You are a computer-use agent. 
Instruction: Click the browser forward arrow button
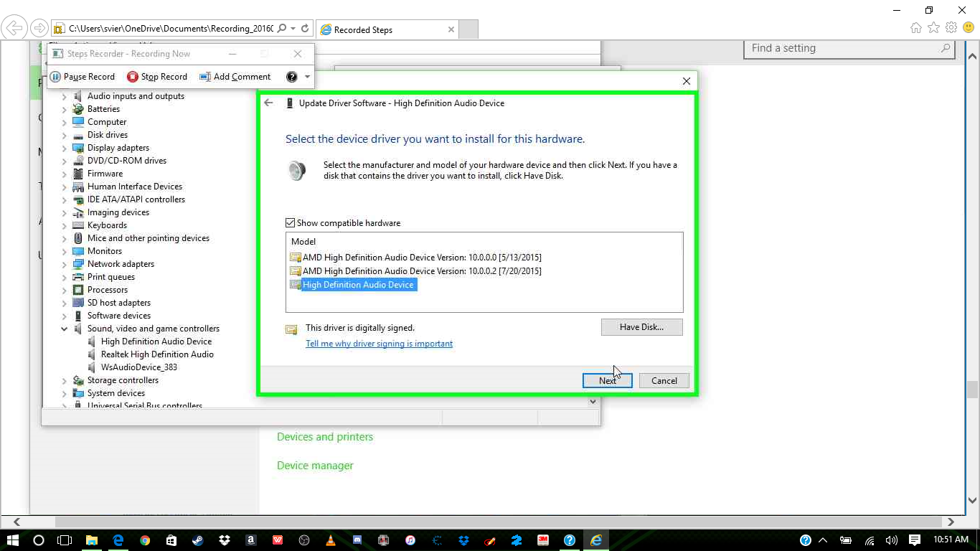(x=39, y=29)
